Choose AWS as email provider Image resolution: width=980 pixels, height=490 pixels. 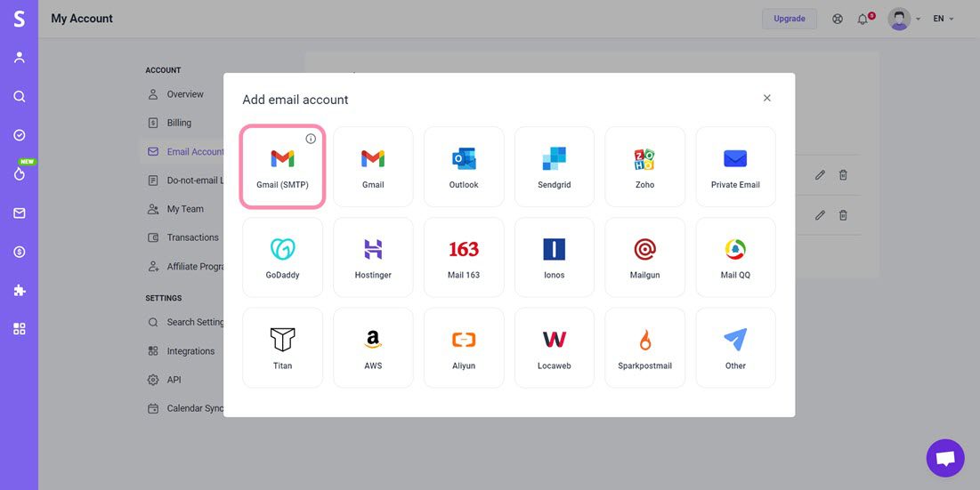(x=373, y=348)
